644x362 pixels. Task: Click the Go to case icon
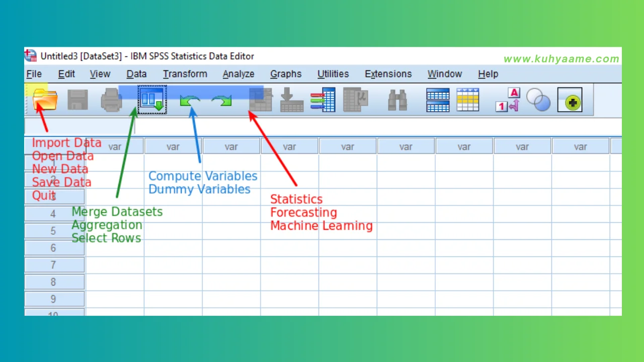[261, 100]
